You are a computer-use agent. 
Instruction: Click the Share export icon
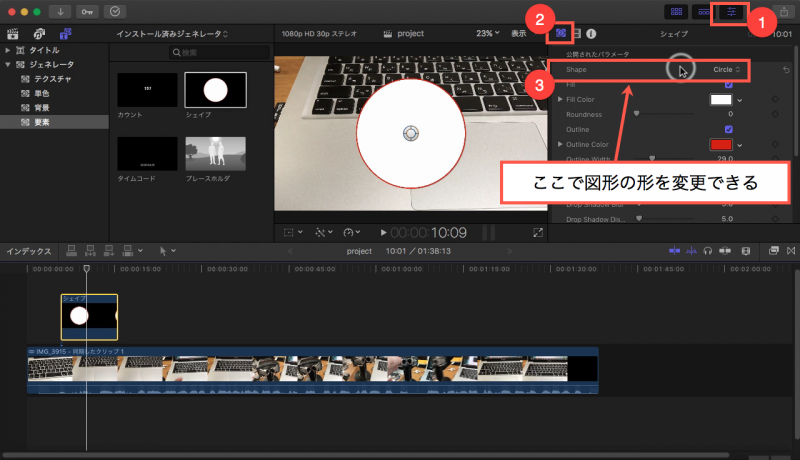(x=784, y=11)
